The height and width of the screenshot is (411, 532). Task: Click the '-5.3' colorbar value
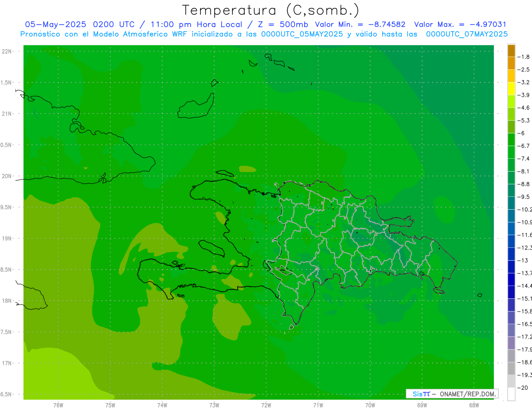click(x=524, y=120)
